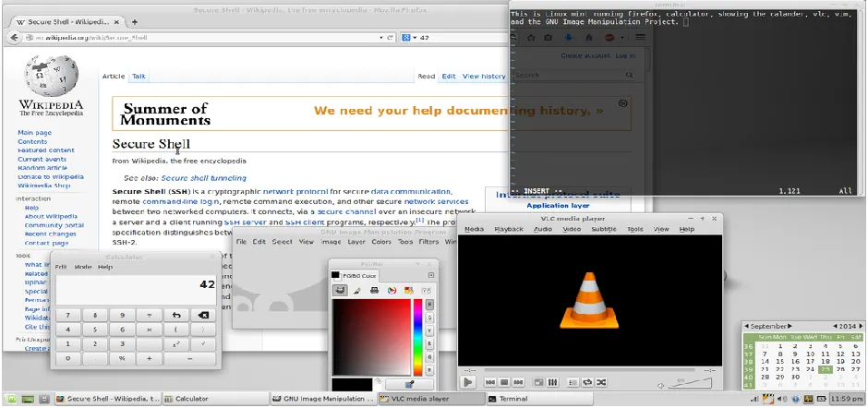The width and height of the screenshot is (868, 408).
Task: Go to previous year before 2014
Action: coord(836,327)
